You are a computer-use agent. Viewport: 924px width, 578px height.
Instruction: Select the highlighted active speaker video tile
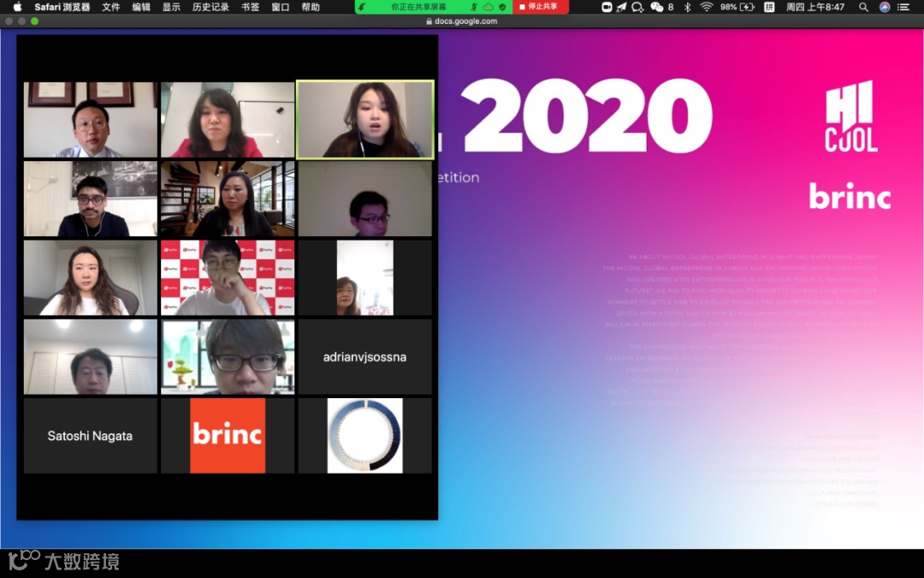[365, 120]
